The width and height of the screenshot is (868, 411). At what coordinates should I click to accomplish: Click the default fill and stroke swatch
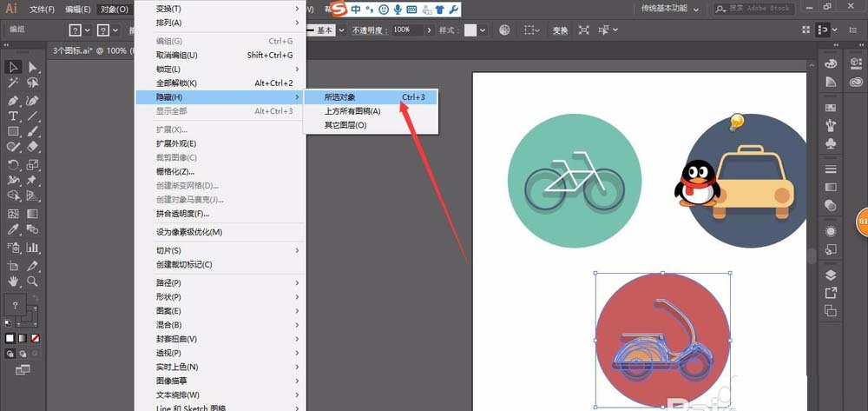pyautogui.click(x=9, y=323)
